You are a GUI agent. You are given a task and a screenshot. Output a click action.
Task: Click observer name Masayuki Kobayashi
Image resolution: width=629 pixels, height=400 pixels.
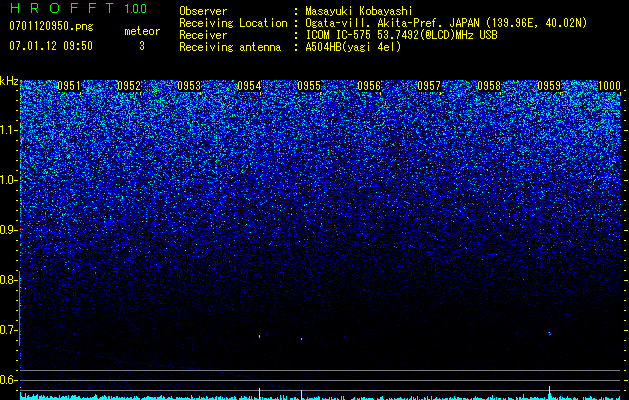coord(359,11)
